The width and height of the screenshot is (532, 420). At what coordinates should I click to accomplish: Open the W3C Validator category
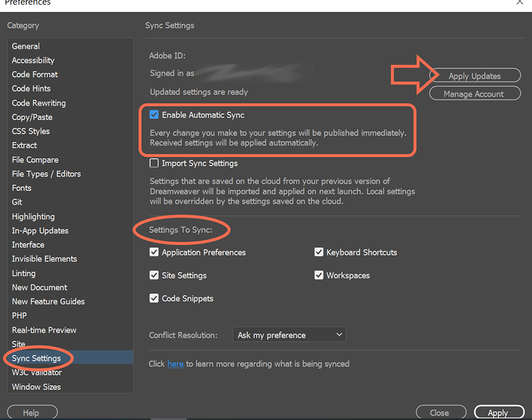(37, 372)
